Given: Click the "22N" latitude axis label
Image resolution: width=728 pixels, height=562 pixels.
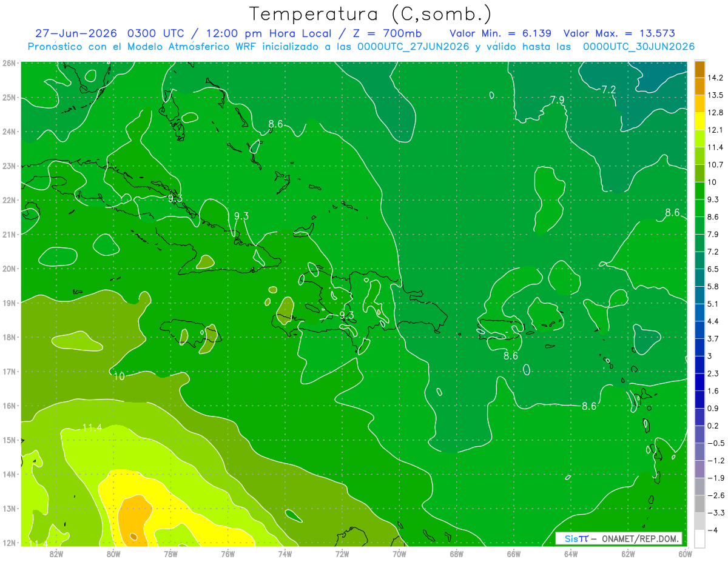Looking at the screenshot, I should (x=8, y=200).
